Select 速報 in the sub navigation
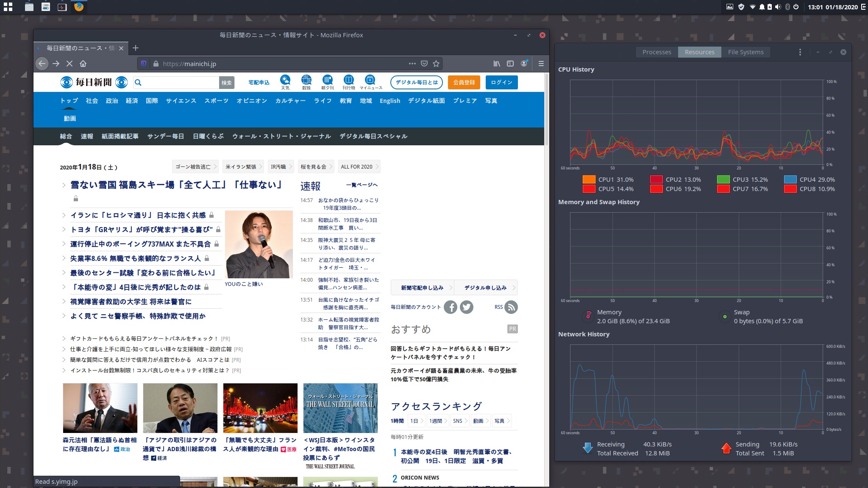The image size is (868, 488). (87, 136)
